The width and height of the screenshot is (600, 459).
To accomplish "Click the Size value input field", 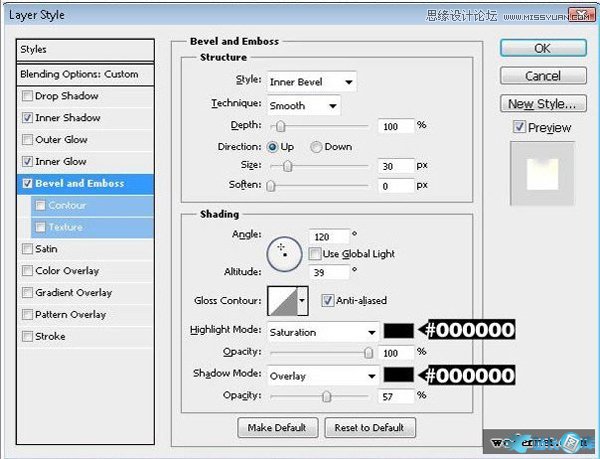I will [x=396, y=166].
